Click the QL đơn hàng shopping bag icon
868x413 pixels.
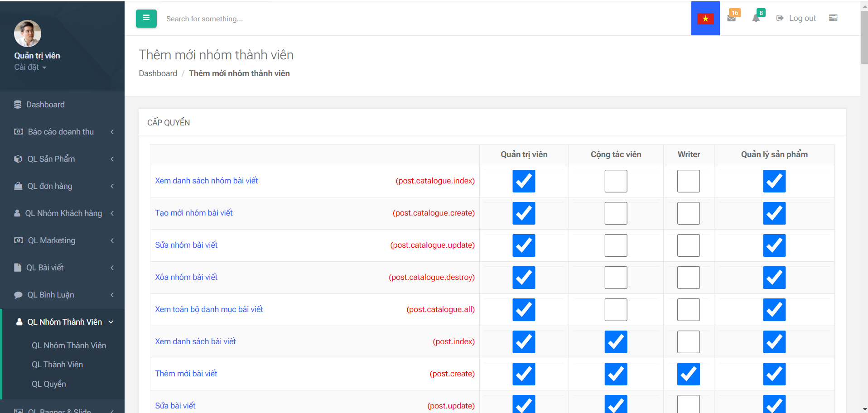(x=18, y=186)
